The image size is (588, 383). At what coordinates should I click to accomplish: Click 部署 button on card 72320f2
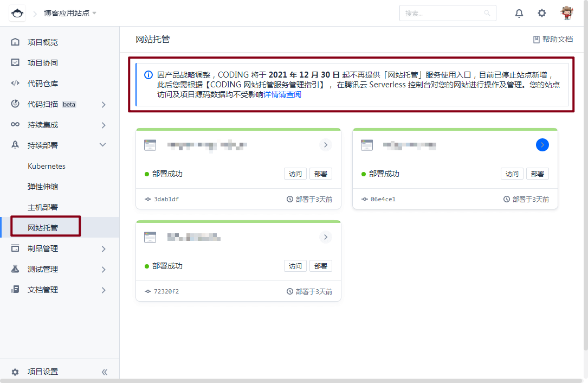click(x=321, y=266)
